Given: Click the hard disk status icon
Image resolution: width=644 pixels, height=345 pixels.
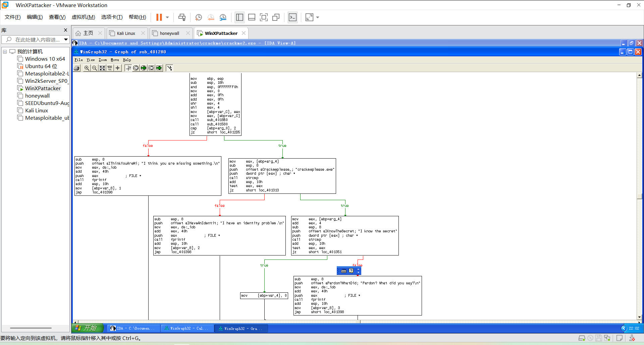Looking at the screenshot, I should pos(582,338).
